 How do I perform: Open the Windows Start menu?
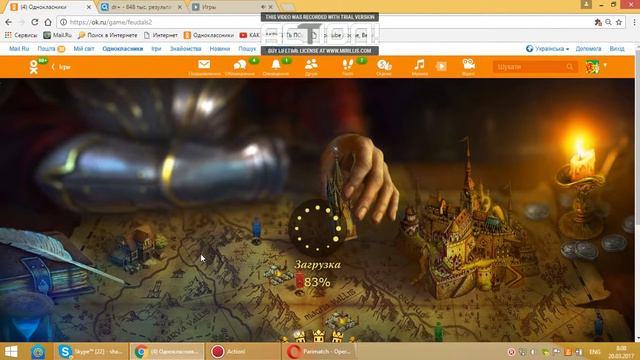coord(11,351)
